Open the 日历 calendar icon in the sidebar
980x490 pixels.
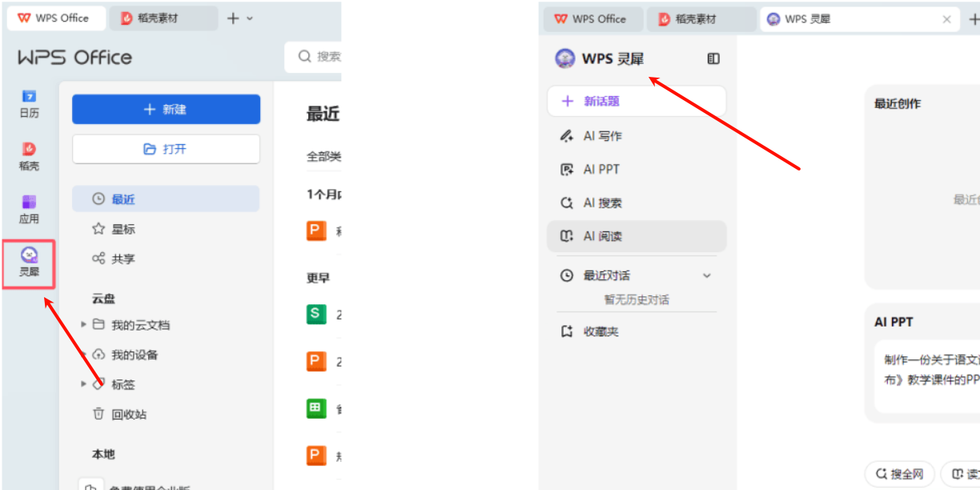click(29, 103)
